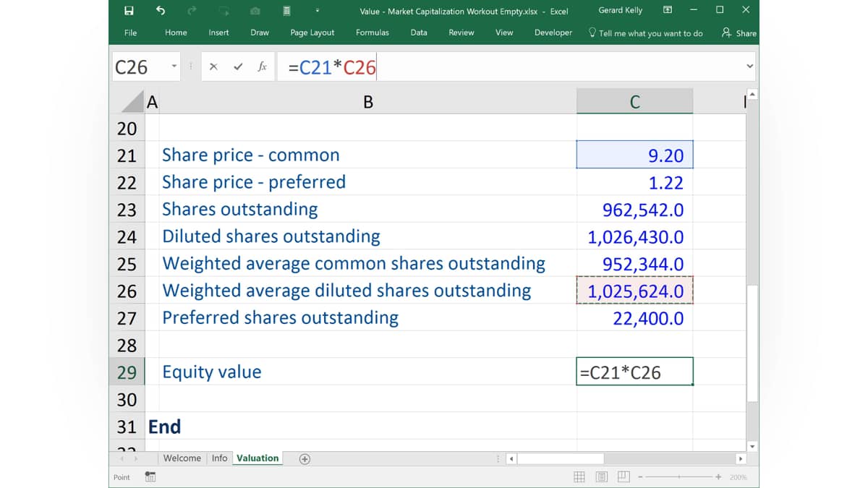
Task: Select row header 29
Action: point(127,372)
